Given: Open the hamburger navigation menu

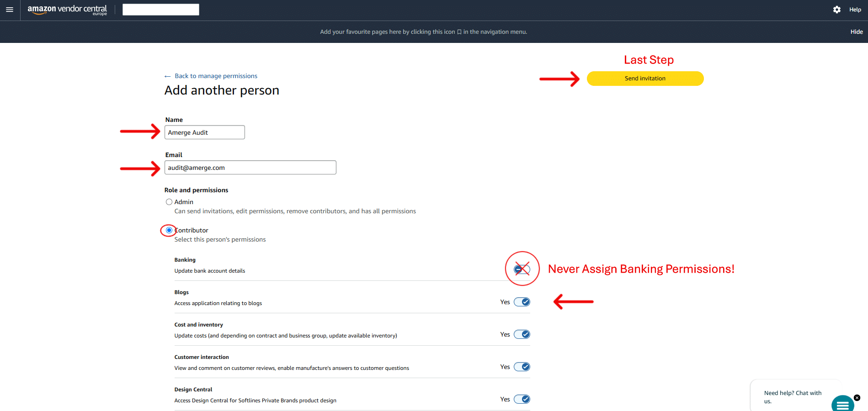Looking at the screenshot, I should pos(10,10).
